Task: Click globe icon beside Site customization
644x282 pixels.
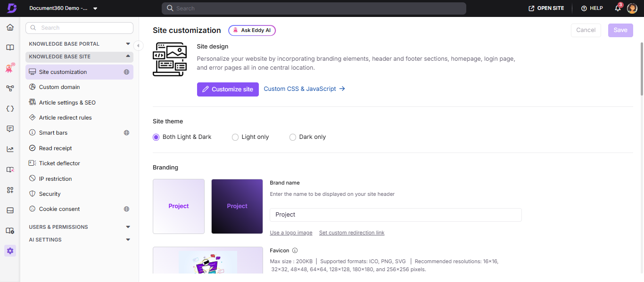Action: pos(126,72)
